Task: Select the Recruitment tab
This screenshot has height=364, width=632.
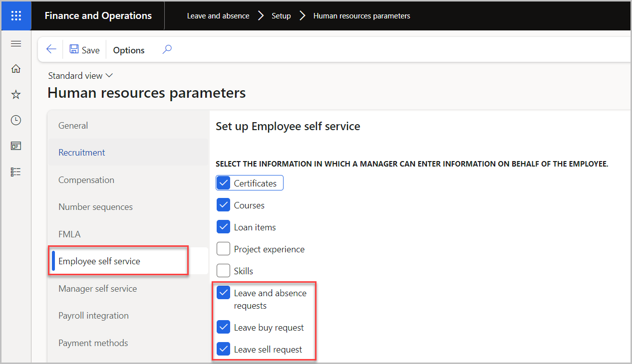Action: pos(128,153)
